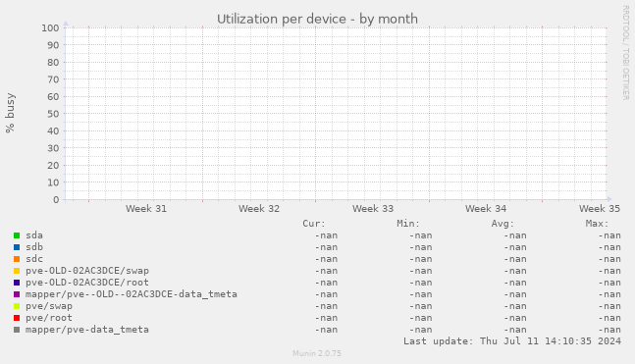Click the Max: column header
635x364 pixels.
point(597,224)
